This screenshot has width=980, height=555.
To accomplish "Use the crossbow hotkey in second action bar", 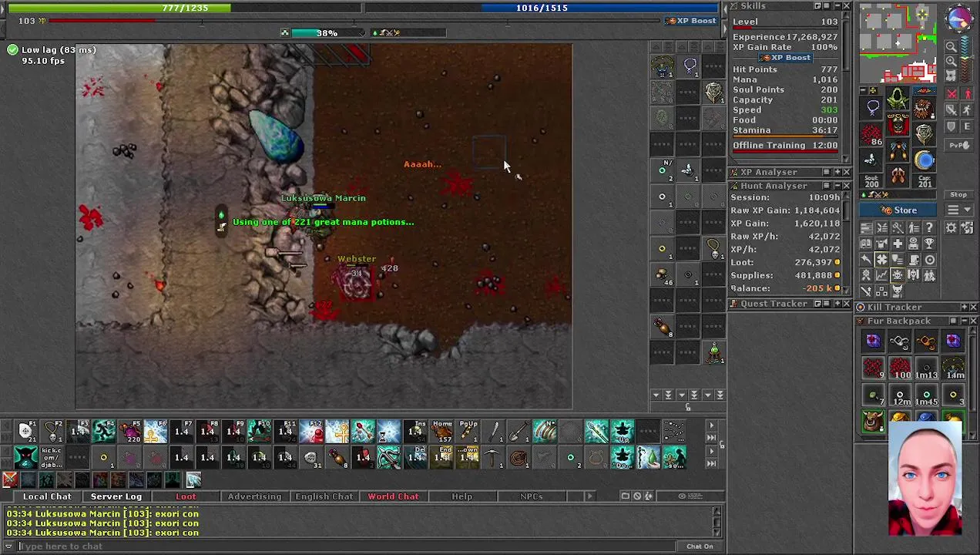I will (389, 457).
